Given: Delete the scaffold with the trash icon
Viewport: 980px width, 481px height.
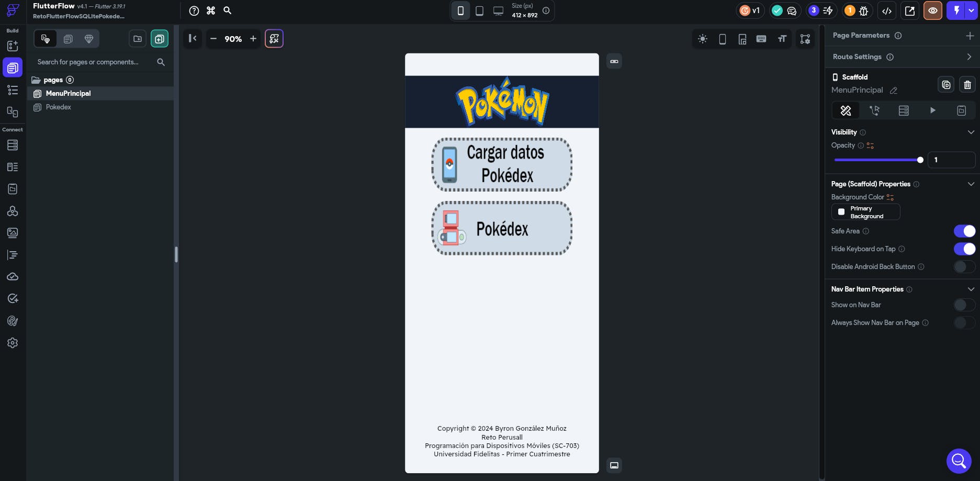Looking at the screenshot, I should (x=967, y=85).
